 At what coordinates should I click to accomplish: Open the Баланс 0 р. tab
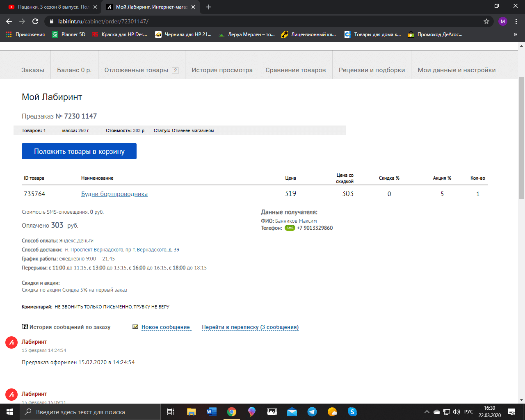(74, 70)
